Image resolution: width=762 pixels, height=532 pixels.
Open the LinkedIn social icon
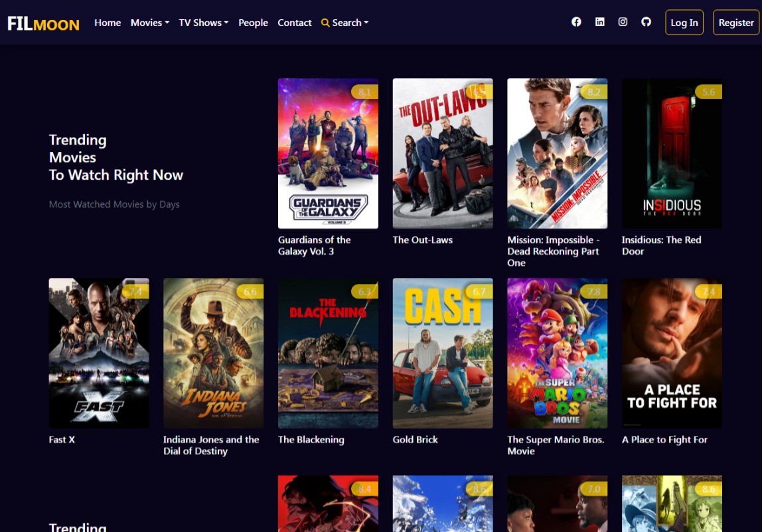(x=599, y=22)
